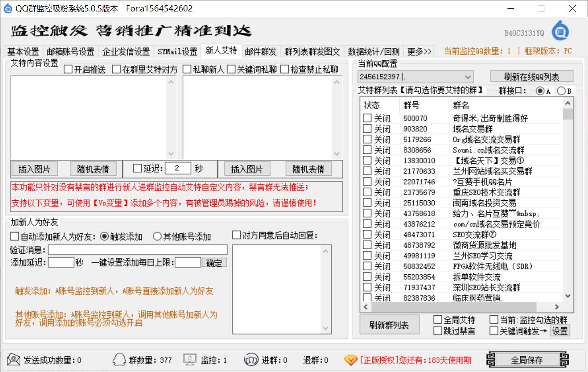Viewport: 588px width, 372px height.
Task: Click the 验证消息 input field
Action: coord(138,250)
